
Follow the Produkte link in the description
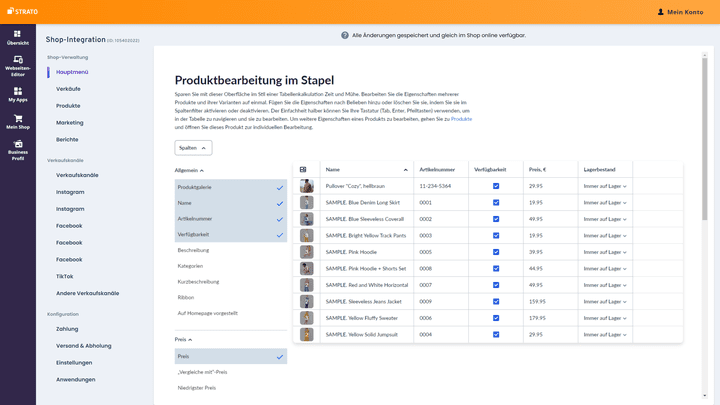pos(461,119)
